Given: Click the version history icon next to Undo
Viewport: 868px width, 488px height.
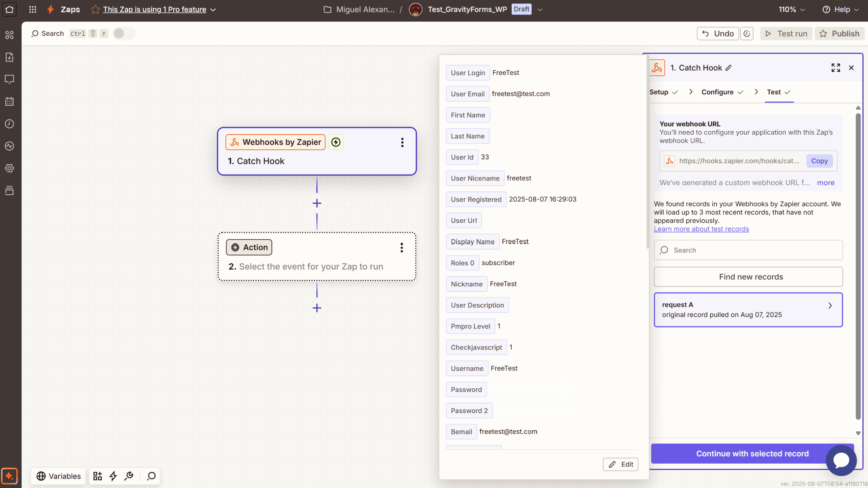Looking at the screenshot, I should point(747,34).
